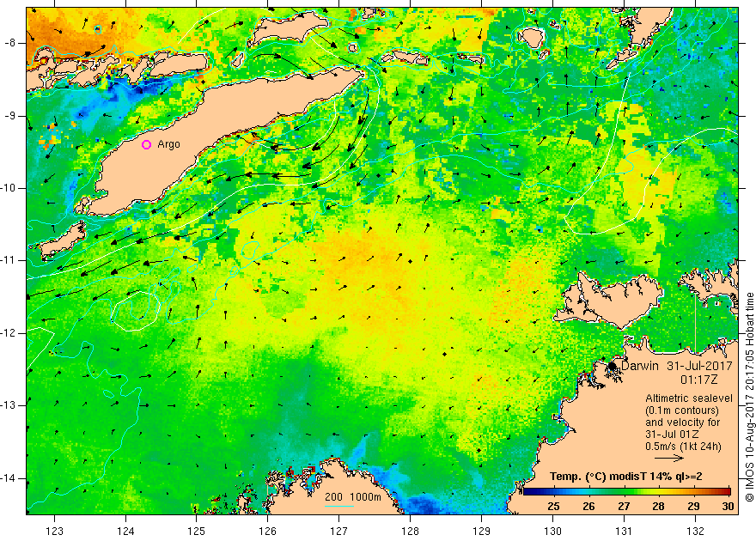Click longitude axis label 125
Viewport: 756px width, 541px height.
197,531
